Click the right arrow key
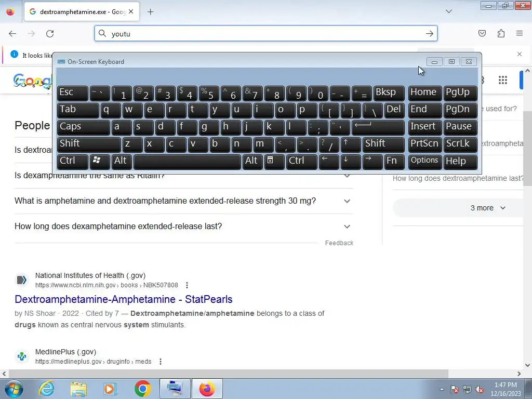 tap(373, 162)
